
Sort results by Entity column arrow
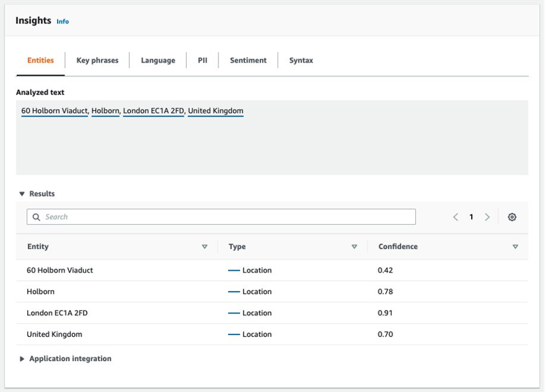(x=205, y=247)
